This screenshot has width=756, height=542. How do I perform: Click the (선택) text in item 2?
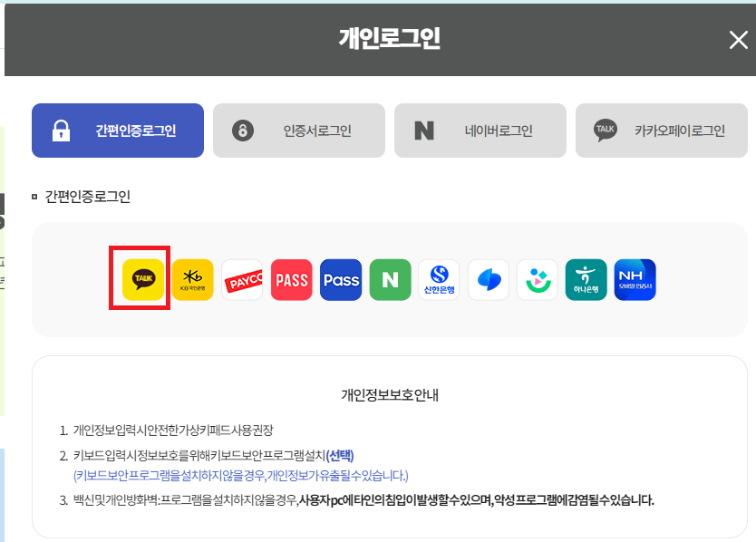[340, 456]
